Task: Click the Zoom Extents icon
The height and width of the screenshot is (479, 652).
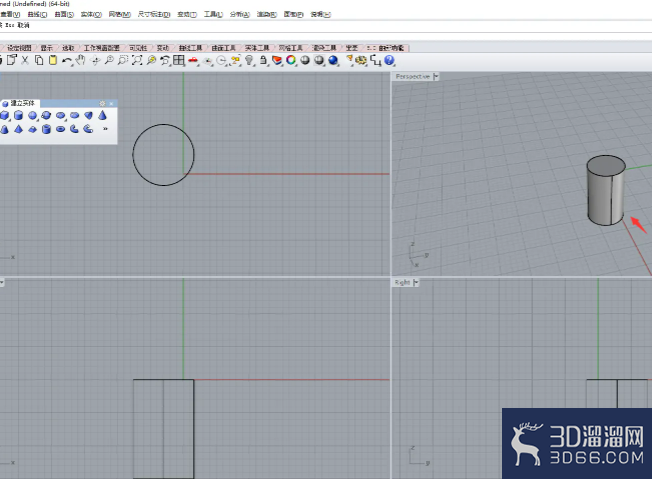Action: tap(137, 60)
